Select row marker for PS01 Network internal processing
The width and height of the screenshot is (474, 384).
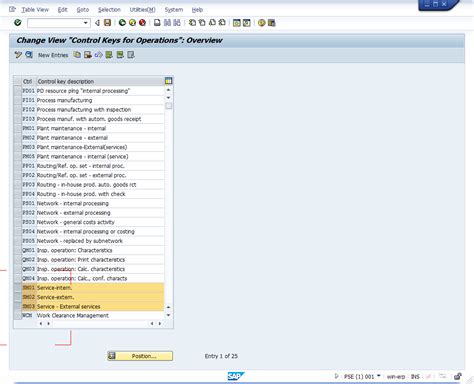(x=18, y=203)
